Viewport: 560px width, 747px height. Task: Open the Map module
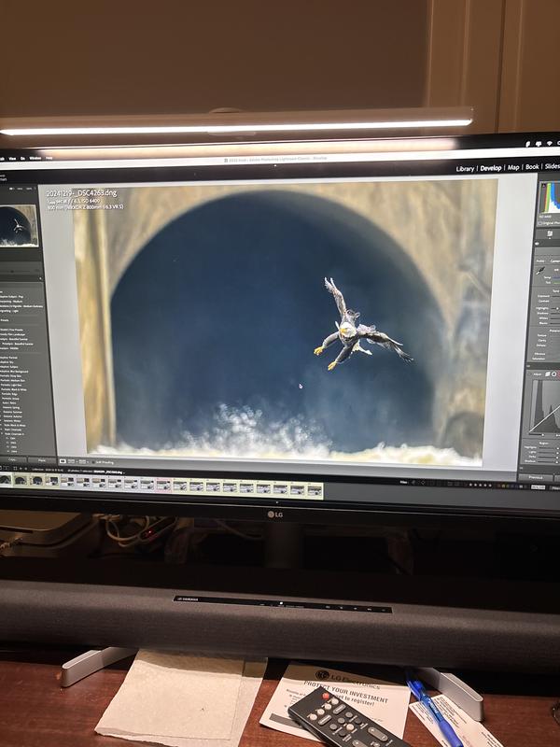point(513,167)
